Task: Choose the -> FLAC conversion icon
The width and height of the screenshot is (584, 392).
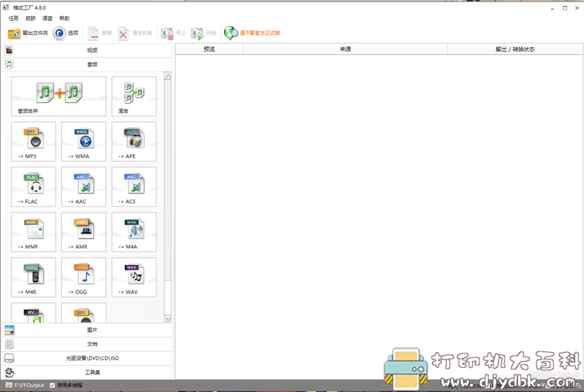Action: (x=34, y=187)
